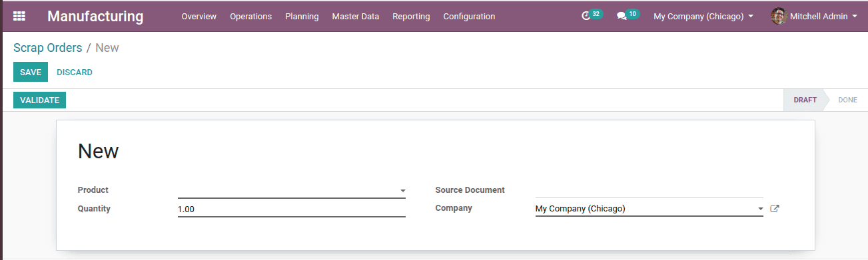The image size is (868, 260).
Task: Open the Overview menu
Action: 199,16
